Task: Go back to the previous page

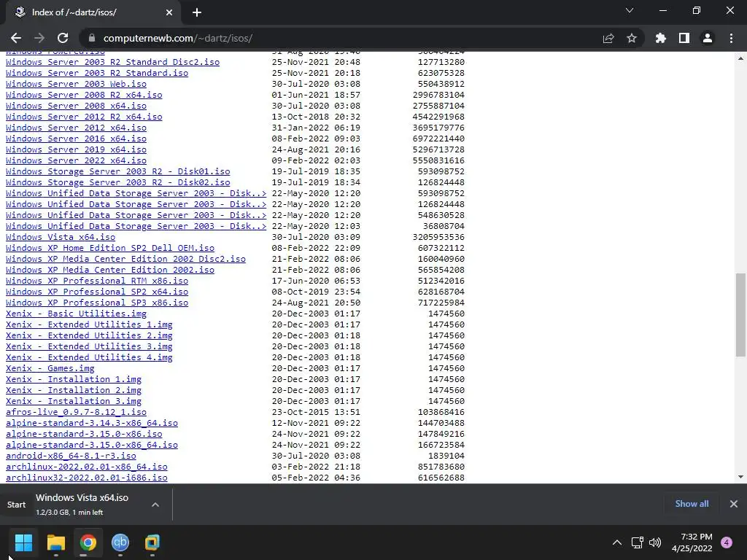Action: 16,38
